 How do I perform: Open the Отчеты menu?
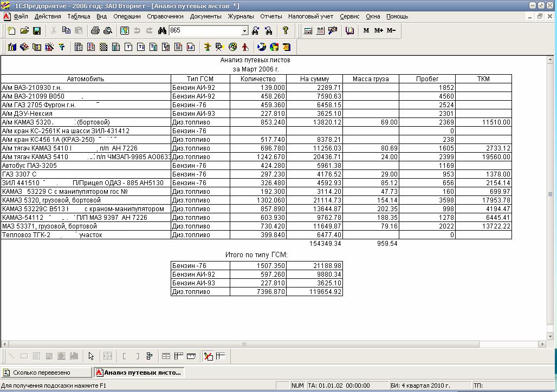pos(271,16)
